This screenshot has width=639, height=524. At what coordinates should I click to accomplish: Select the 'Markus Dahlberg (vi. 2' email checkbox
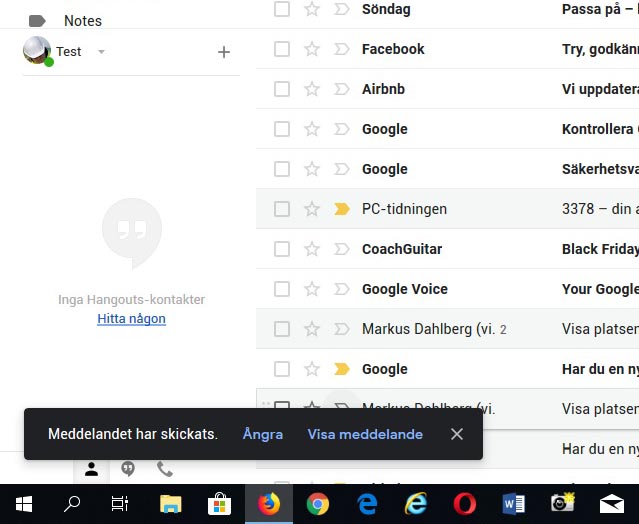(x=282, y=329)
